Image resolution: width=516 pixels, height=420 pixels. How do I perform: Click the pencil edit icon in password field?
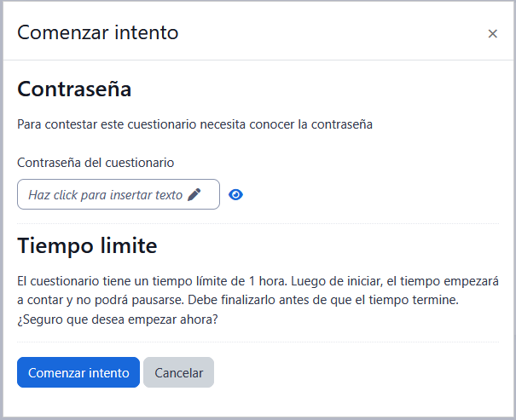(x=194, y=194)
